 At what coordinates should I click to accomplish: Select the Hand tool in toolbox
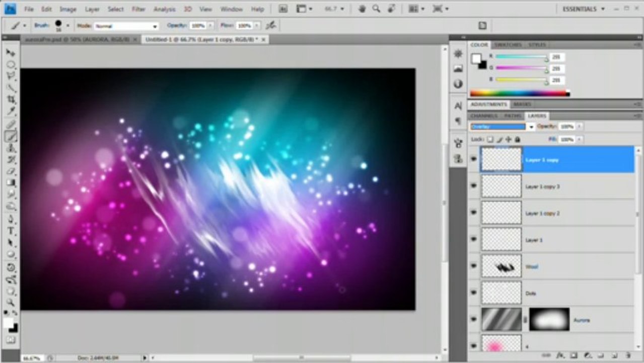click(11, 291)
